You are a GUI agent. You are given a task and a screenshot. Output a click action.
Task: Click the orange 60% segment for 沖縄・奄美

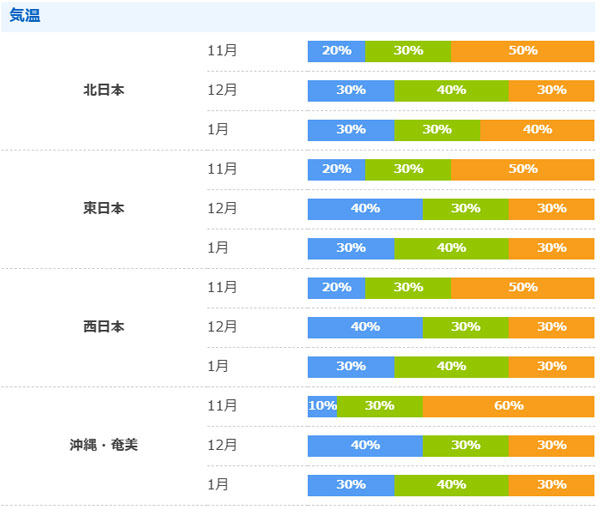[508, 406]
